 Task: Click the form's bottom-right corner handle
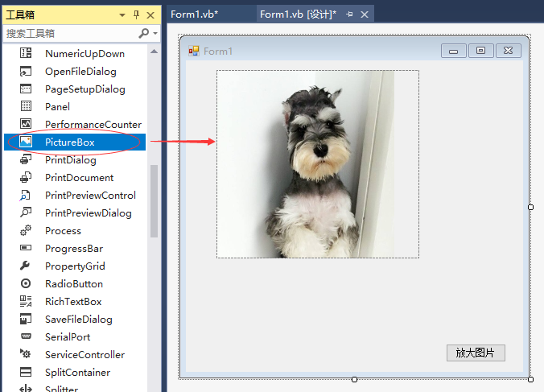[530, 379]
